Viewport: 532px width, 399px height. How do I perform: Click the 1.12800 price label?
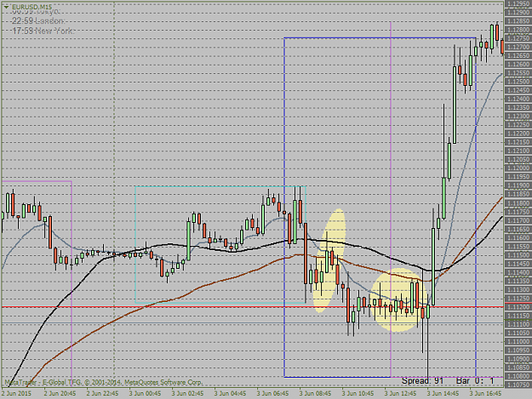point(518,30)
